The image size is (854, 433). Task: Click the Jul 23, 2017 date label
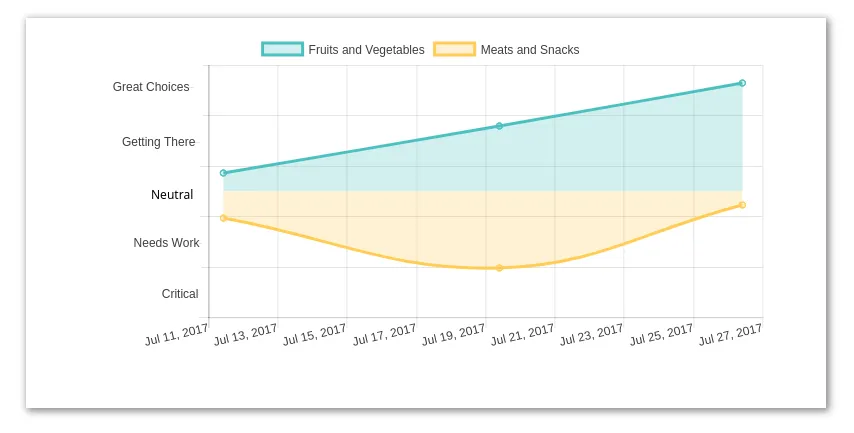592,334
